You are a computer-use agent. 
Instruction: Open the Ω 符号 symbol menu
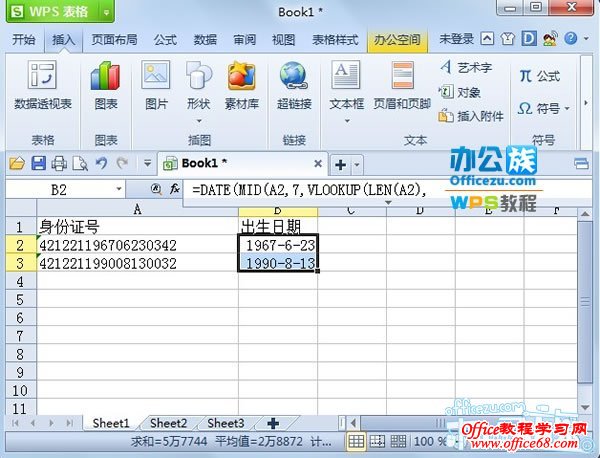click(x=544, y=109)
